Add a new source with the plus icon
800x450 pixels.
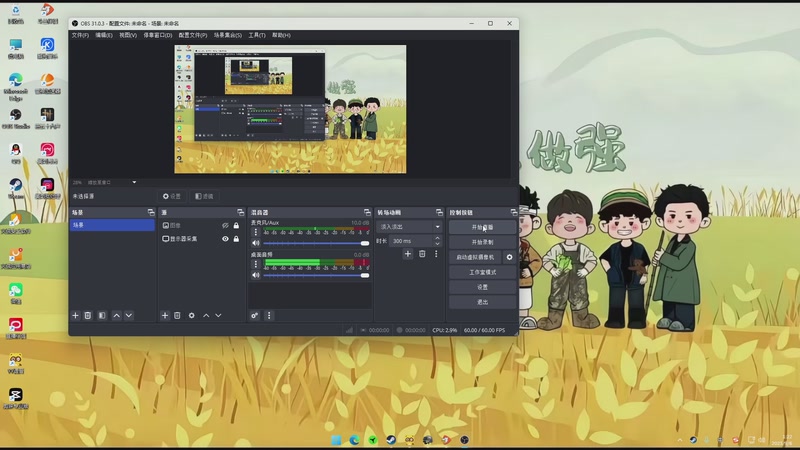tap(165, 316)
